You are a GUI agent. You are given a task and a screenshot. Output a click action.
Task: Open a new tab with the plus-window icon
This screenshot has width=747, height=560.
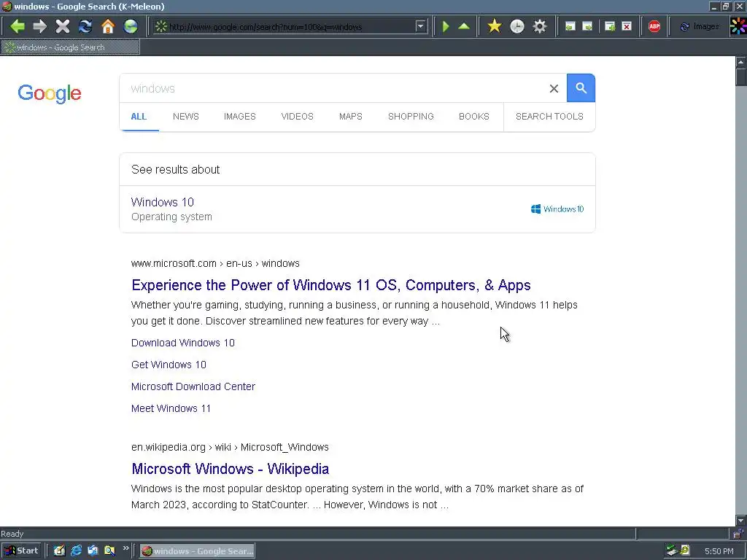609,26
